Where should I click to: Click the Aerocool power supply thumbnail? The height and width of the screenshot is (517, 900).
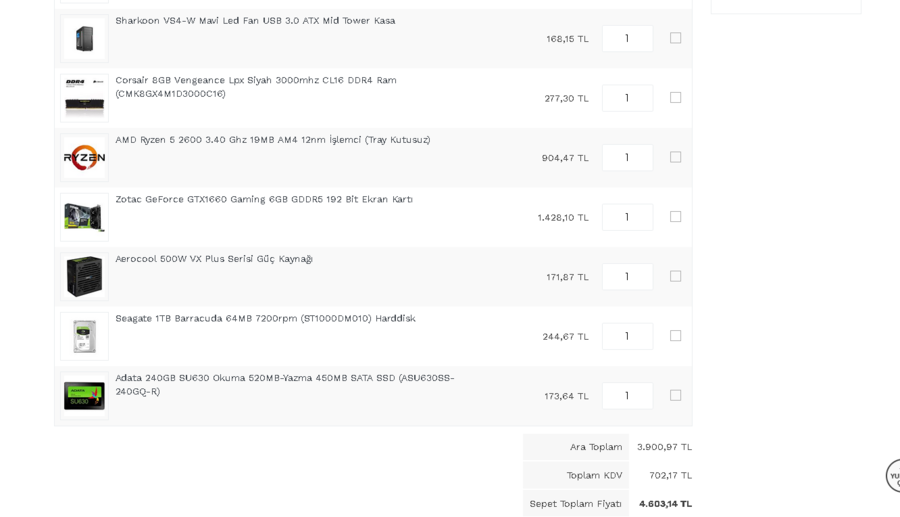pyautogui.click(x=84, y=277)
